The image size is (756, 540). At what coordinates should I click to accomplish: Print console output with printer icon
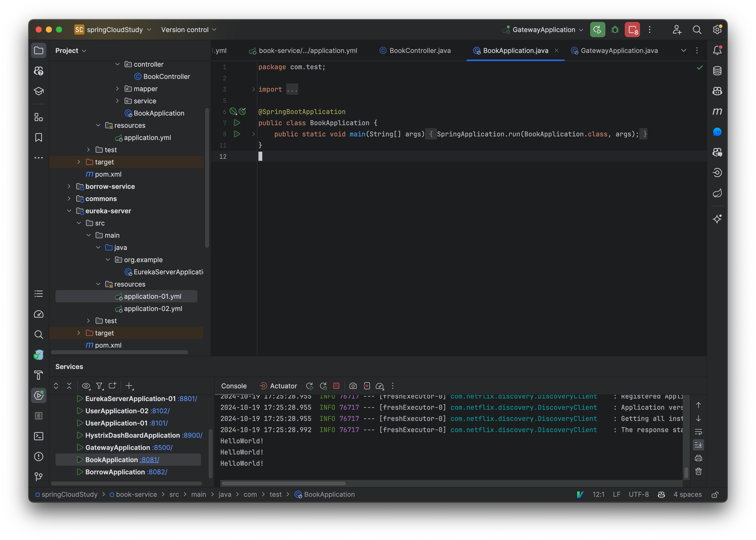click(x=698, y=458)
